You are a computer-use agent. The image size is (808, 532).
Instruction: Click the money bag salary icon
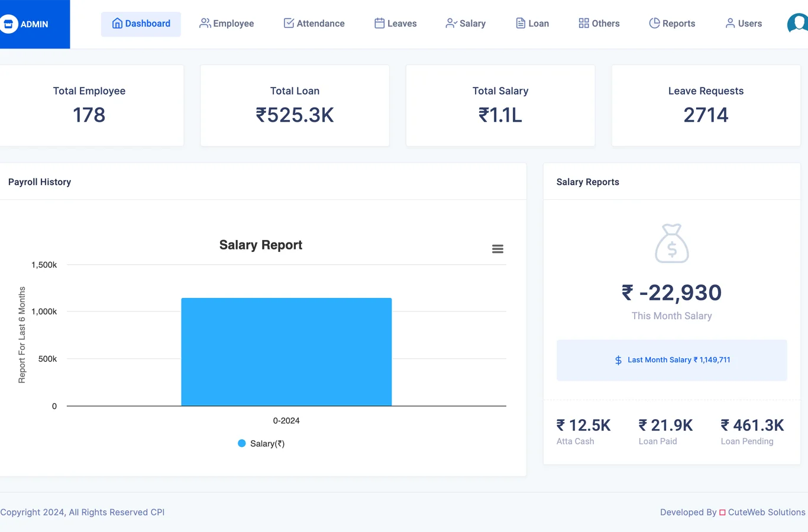pos(672,244)
